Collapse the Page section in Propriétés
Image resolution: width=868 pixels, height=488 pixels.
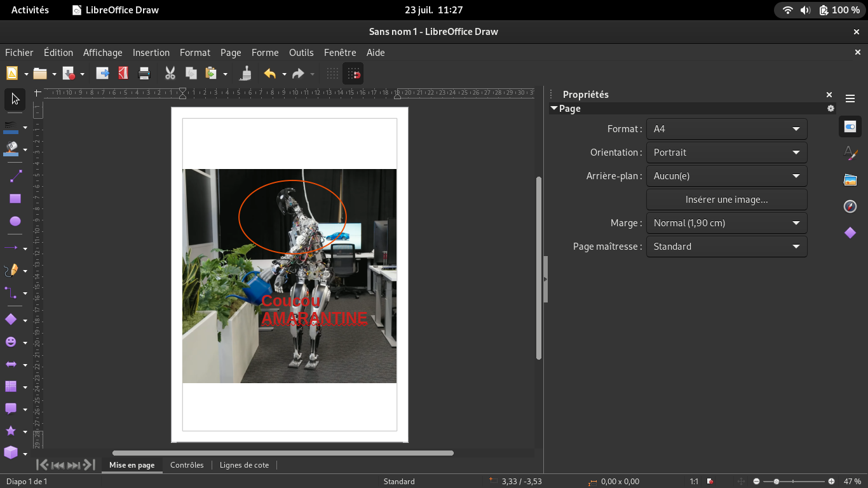point(554,109)
